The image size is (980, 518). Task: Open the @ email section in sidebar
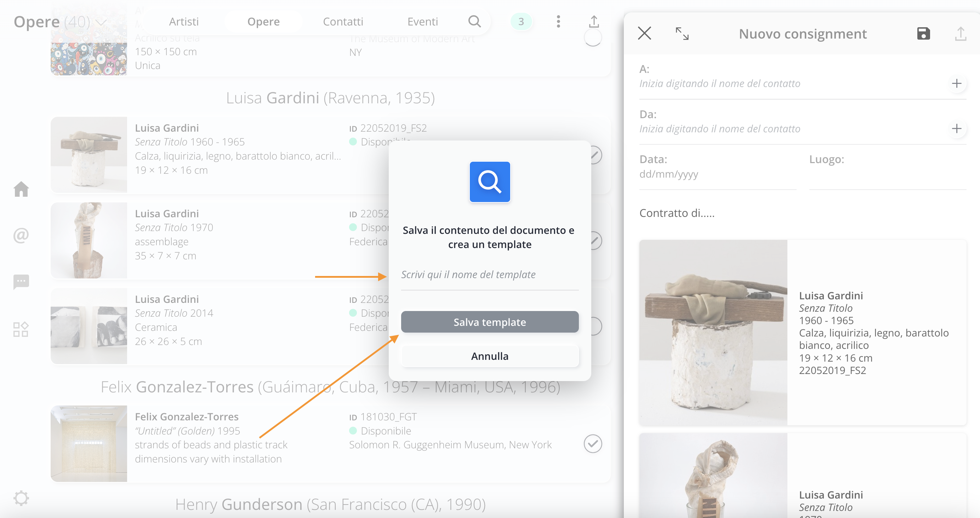pyautogui.click(x=21, y=235)
